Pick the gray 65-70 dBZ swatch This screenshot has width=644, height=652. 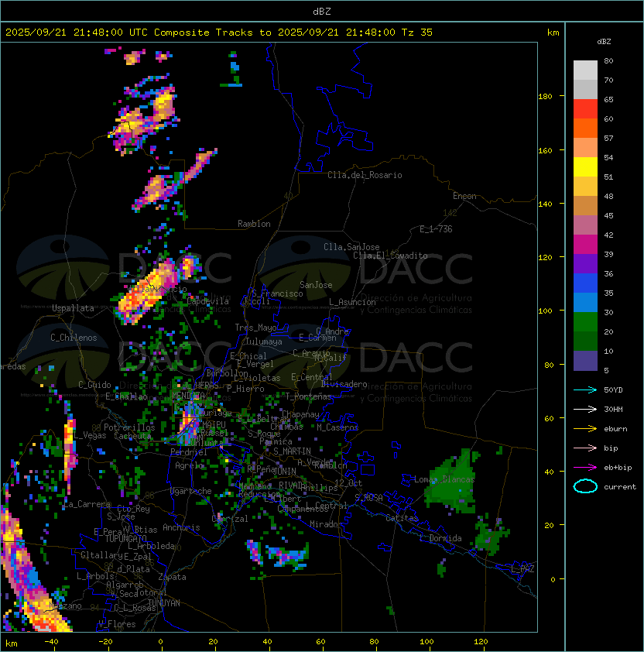[x=585, y=89]
